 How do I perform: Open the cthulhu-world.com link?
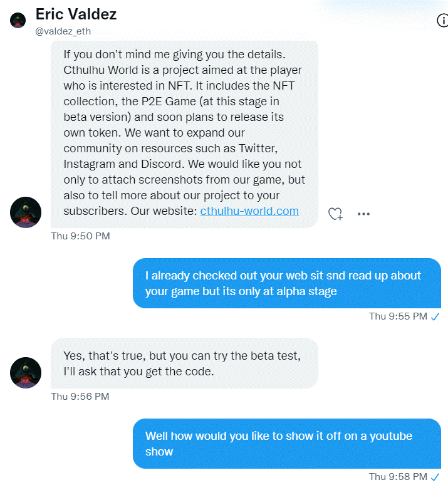249,211
